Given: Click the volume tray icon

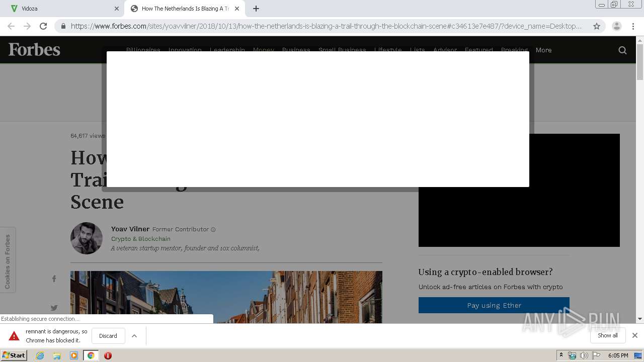Looking at the screenshot, I should 584,355.
